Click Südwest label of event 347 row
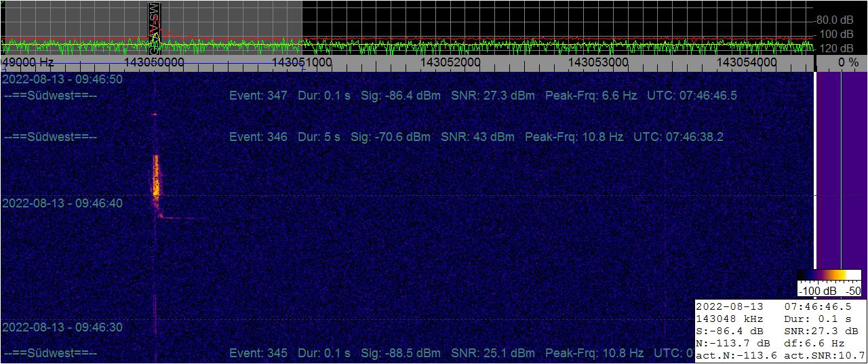Viewport: 868px width, 364px height. pyautogui.click(x=50, y=96)
